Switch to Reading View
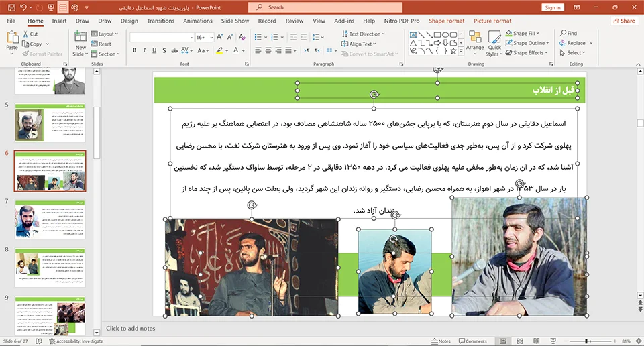 pyautogui.click(x=536, y=341)
